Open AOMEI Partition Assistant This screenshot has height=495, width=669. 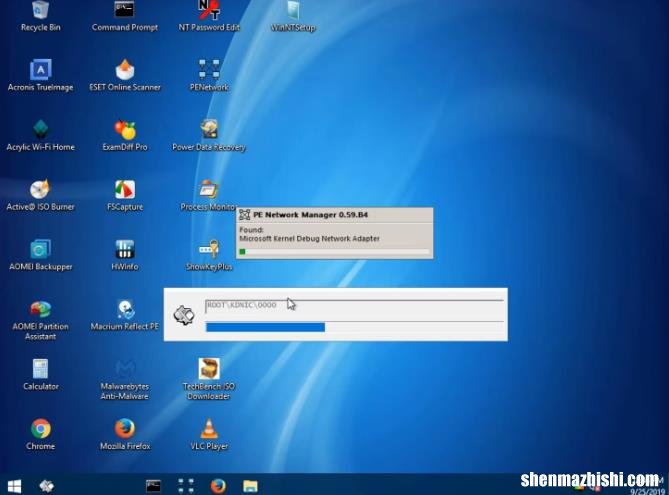tap(41, 319)
